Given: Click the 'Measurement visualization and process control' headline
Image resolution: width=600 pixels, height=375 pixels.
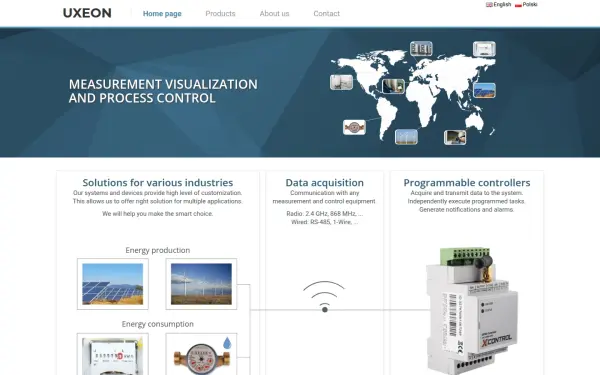Looking at the screenshot, I should point(163,91).
